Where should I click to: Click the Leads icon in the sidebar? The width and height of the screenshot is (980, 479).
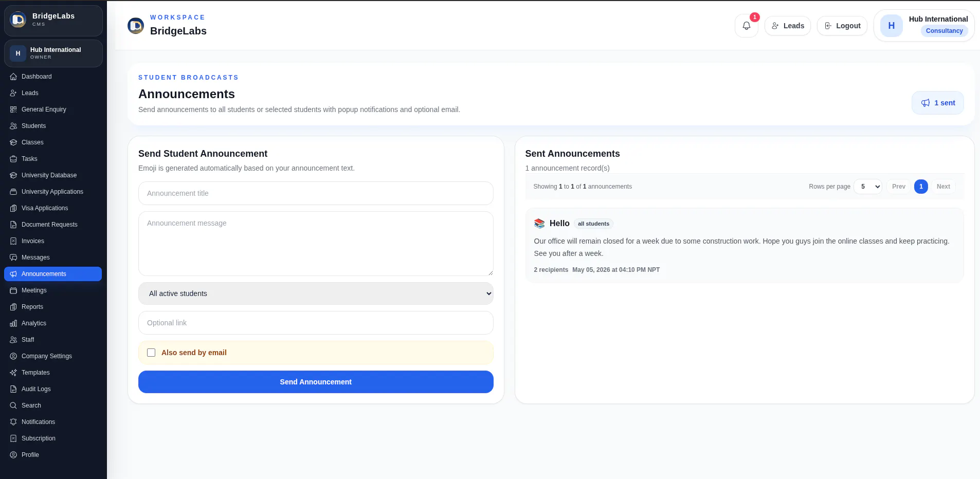(x=13, y=93)
